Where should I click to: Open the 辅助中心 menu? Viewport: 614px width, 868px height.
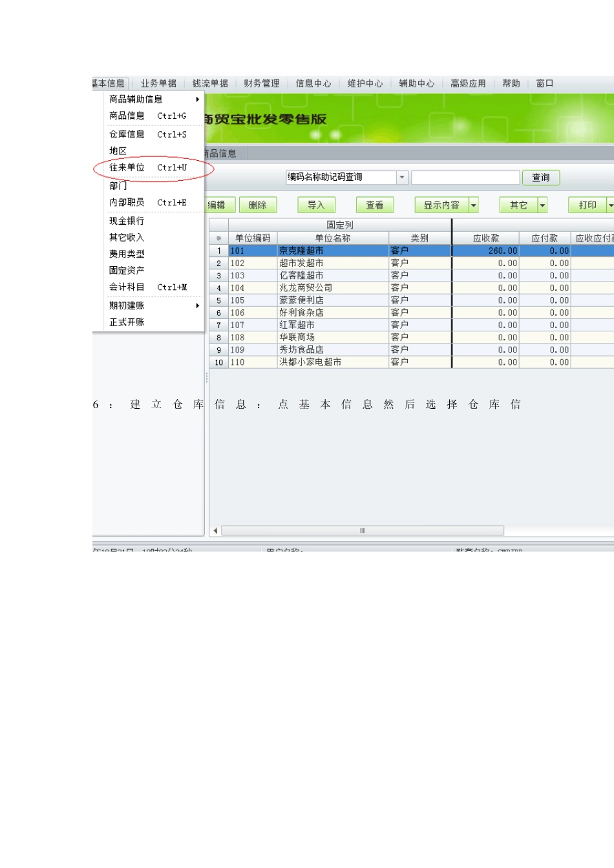pos(417,83)
